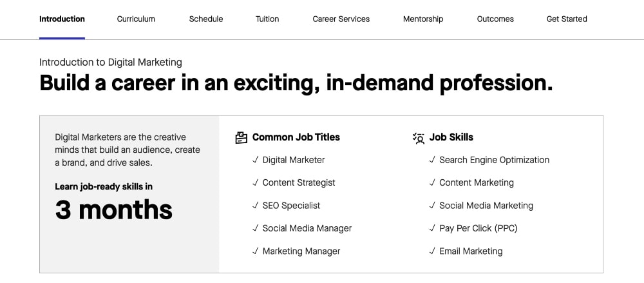Navigate to the Outcomes tab
The width and height of the screenshot is (644, 283).
point(495,19)
